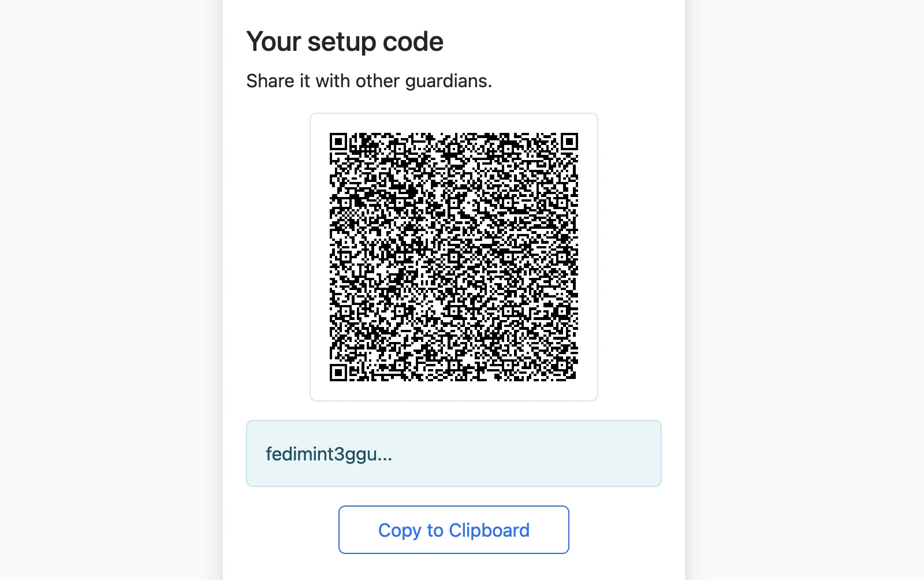The height and width of the screenshot is (580, 924).
Task: Click the white card containing the QR code
Action: click(454, 257)
